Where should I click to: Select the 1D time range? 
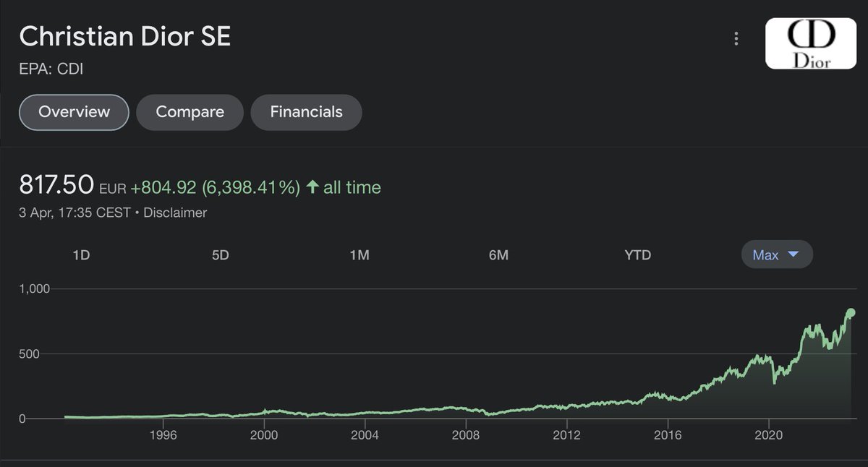[x=82, y=254]
